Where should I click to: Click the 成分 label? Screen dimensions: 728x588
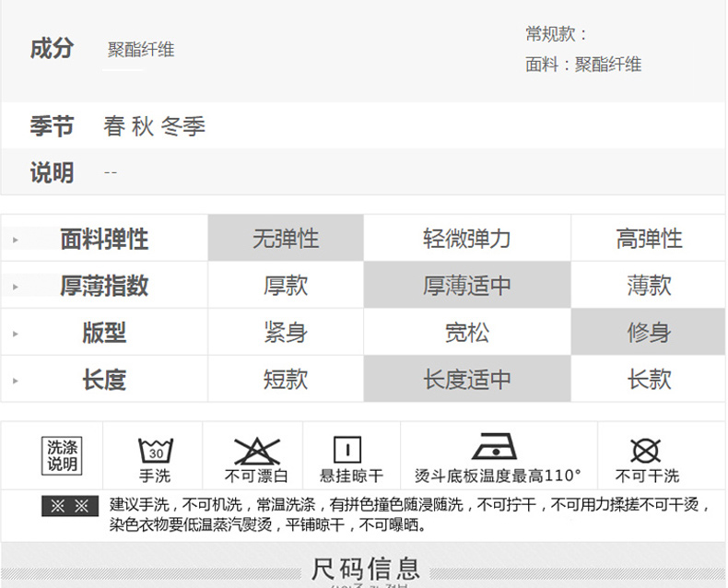52,48
